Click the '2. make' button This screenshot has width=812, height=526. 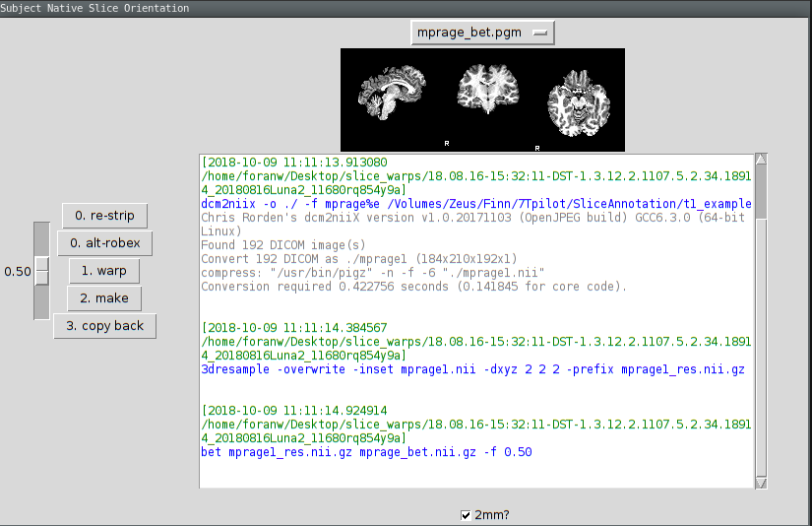[104, 298]
